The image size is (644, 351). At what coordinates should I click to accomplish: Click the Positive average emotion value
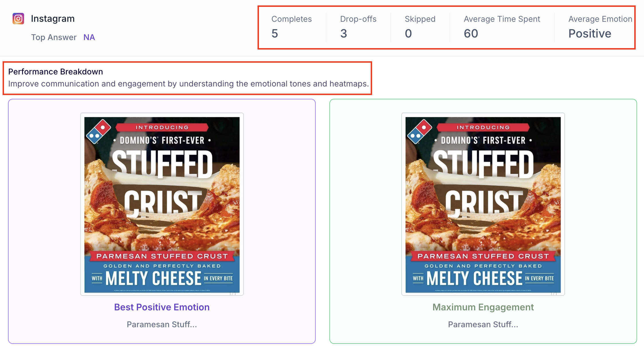point(590,33)
